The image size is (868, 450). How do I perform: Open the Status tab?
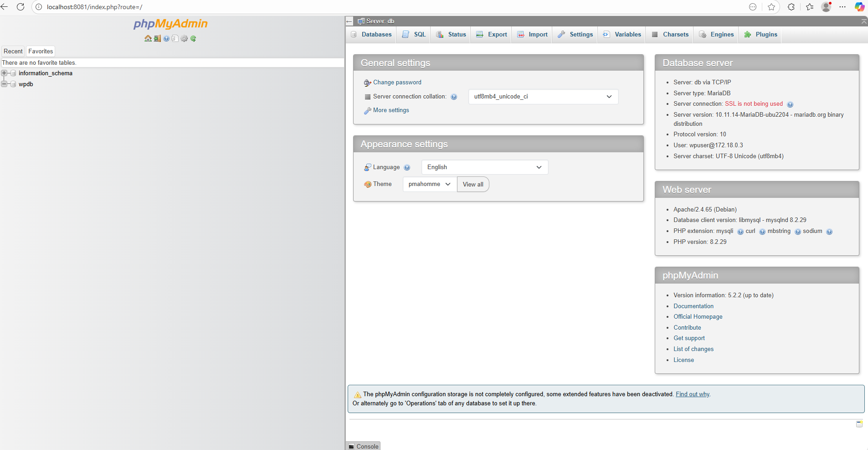click(x=451, y=35)
